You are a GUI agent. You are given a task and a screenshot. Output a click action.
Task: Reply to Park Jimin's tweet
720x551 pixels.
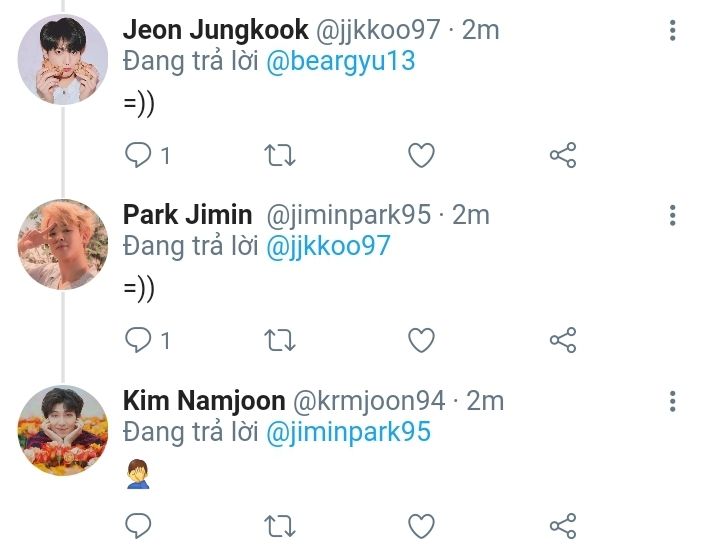point(137,340)
